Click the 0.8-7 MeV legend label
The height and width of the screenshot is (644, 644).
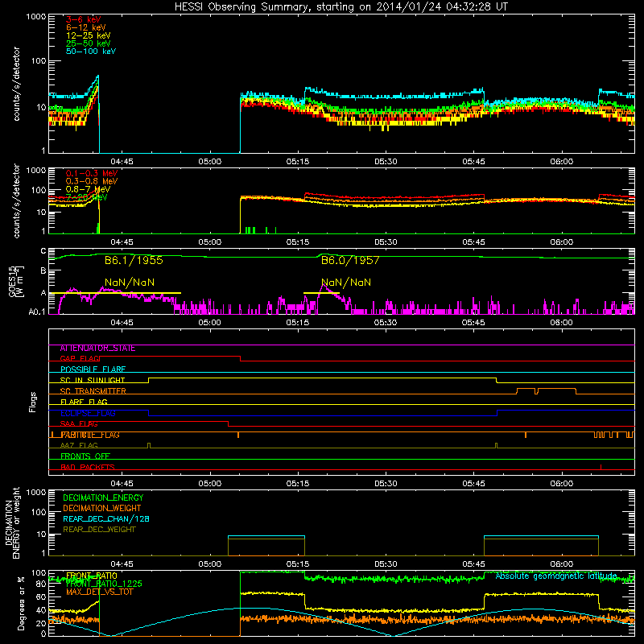coord(88,189)
